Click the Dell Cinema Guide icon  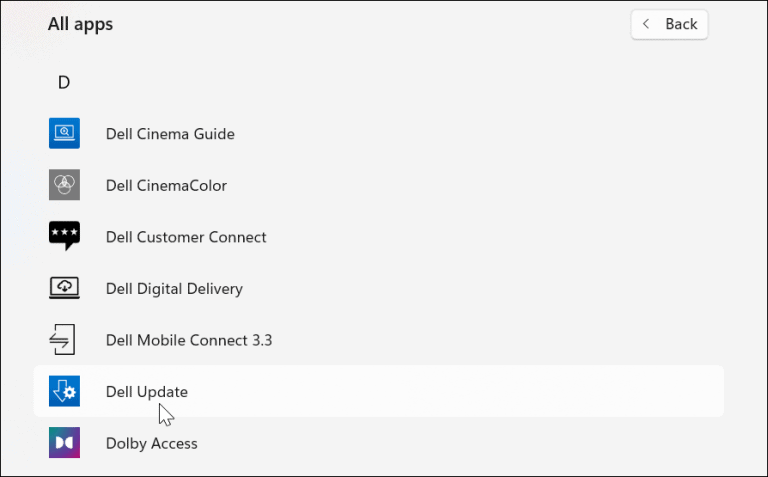(64, 133)
